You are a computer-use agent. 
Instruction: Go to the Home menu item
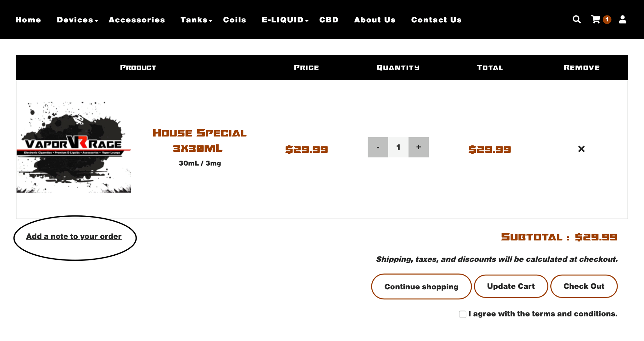[28, 20]
